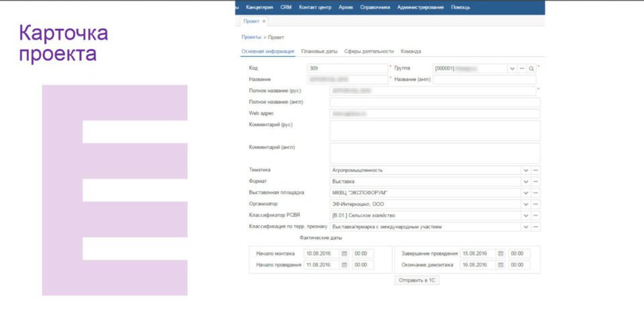Click the Завершение проведения time field
644x336 pixels.
coord(519,254)
